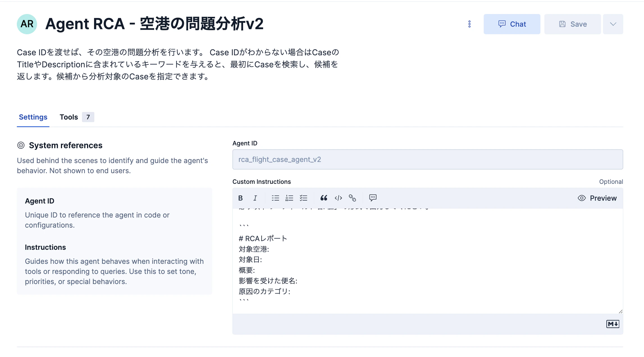
Task: Insert a task checklist
Action: [x=303, y=198]
